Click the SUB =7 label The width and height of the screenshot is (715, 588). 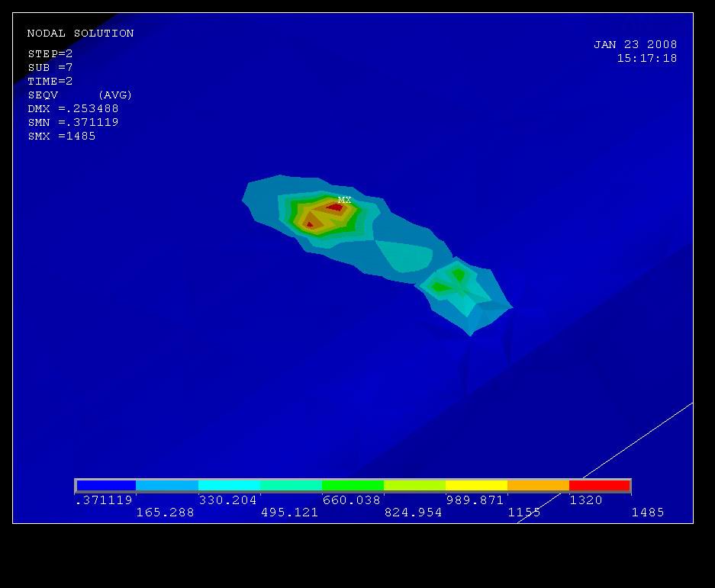50,67
